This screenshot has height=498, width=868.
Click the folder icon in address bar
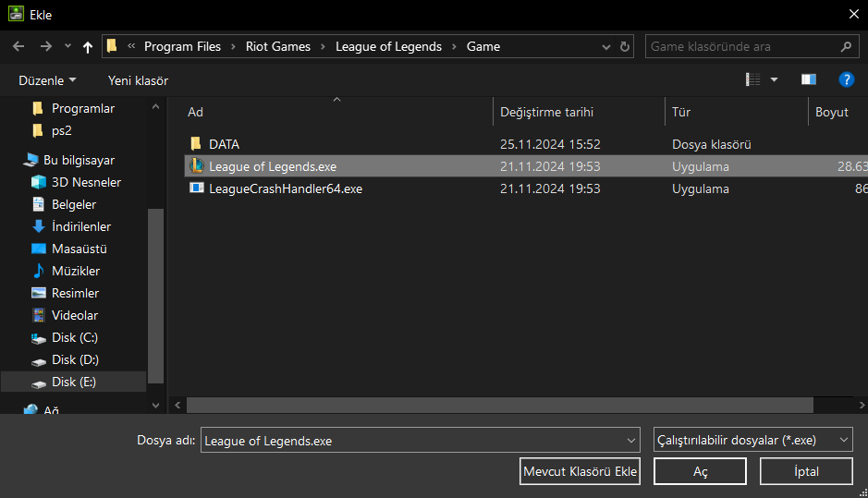pos(112,46)
